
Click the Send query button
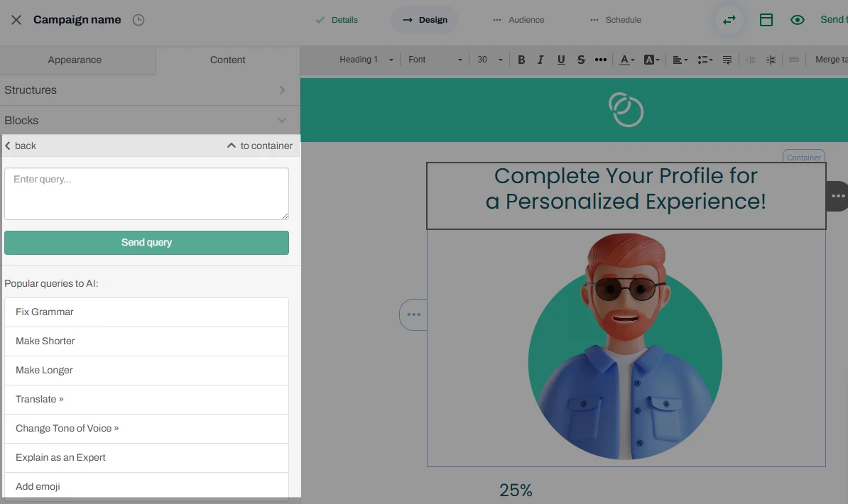tap(146, 243)
